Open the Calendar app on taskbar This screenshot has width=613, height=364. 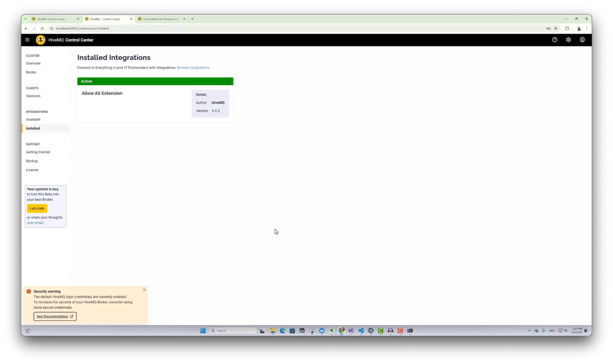(x=302, y=331)
